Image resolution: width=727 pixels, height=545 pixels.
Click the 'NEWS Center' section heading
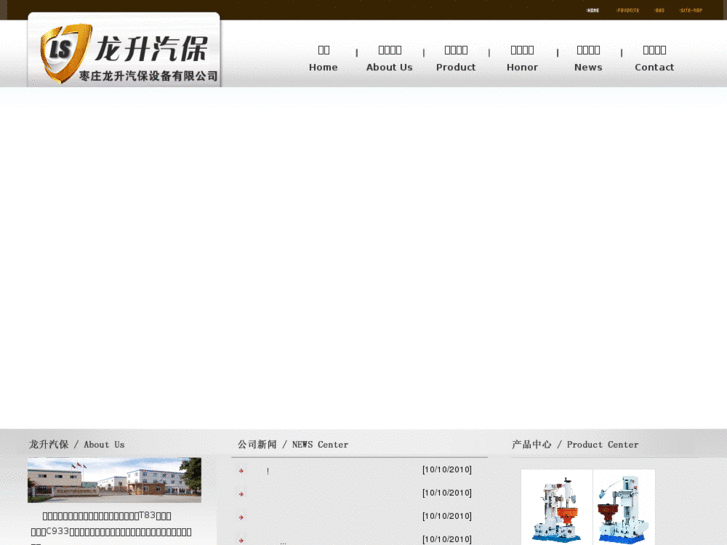pyautogui.click(x=293, y=444)
